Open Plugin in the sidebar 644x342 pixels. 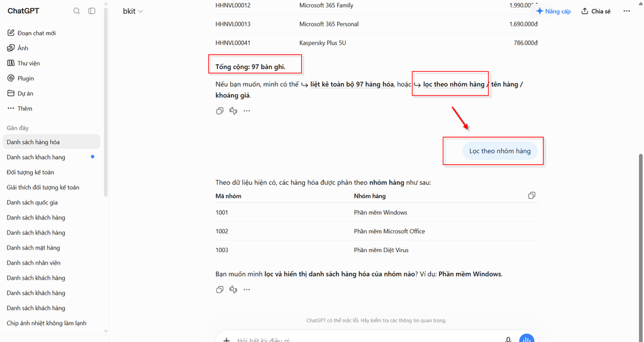point(21,79)
